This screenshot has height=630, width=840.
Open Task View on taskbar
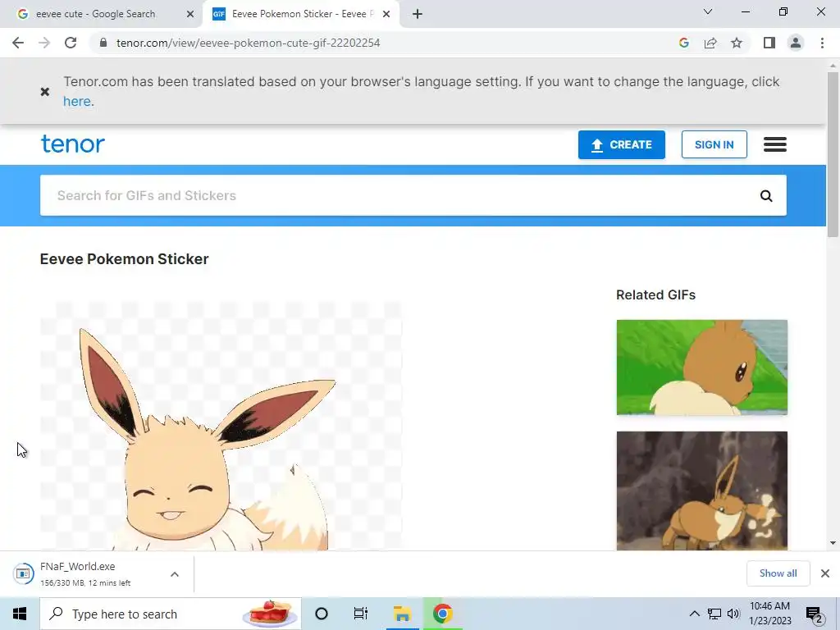pos(361,614)
